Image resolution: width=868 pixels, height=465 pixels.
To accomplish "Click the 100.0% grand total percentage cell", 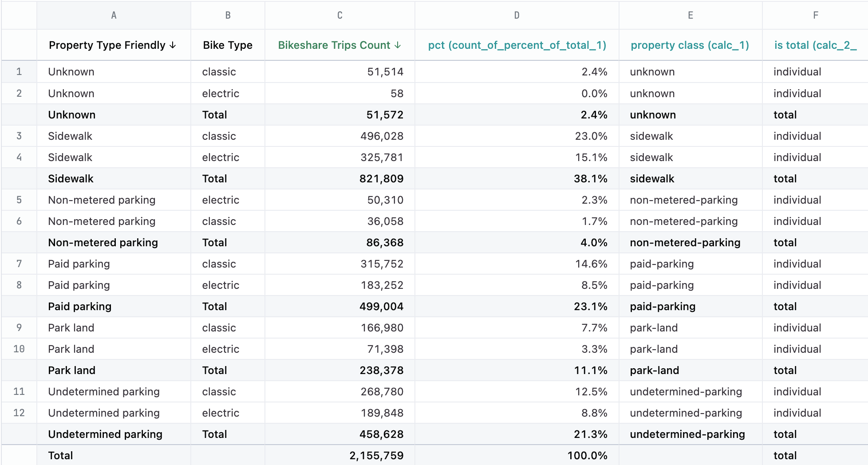I will pyautogui.click(x=587, y=456).
